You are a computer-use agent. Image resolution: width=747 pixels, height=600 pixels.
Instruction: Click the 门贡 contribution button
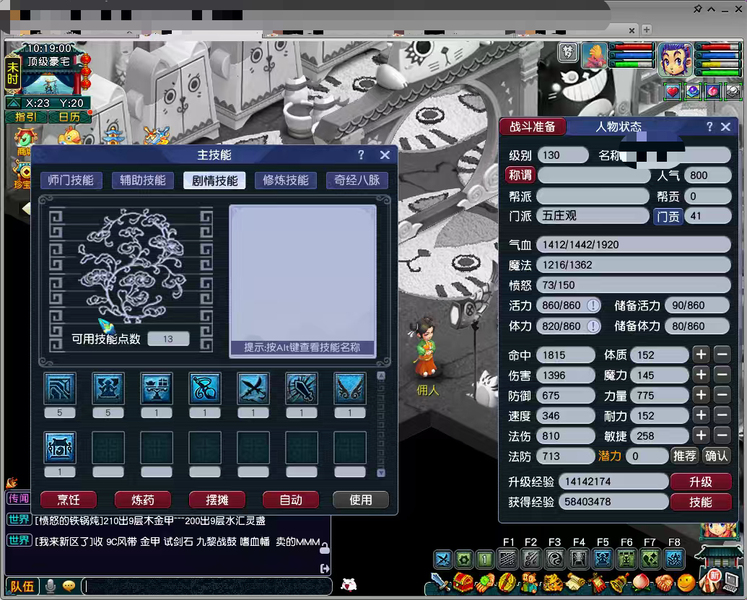(x=668, y=216)
